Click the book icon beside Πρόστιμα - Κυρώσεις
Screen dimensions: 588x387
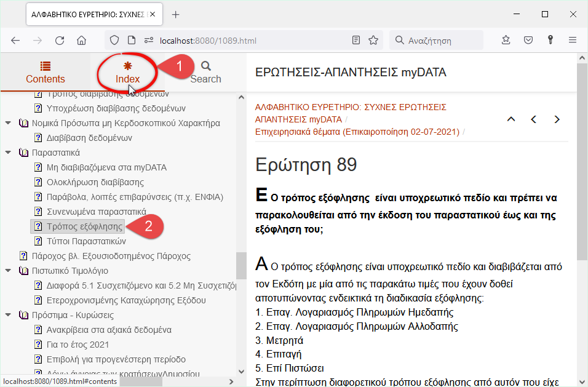click(x=23, y=315)
